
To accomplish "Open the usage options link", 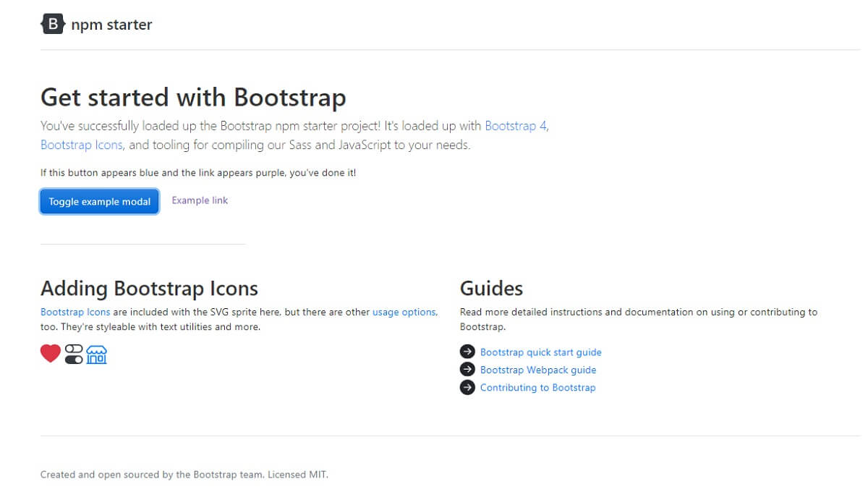I will [404, 312].
